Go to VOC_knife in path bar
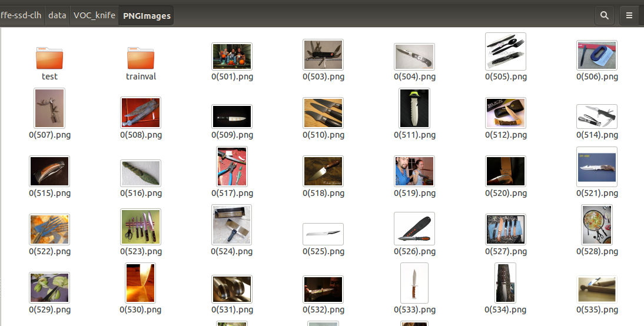The image size is (644, 326). [94, 16]
